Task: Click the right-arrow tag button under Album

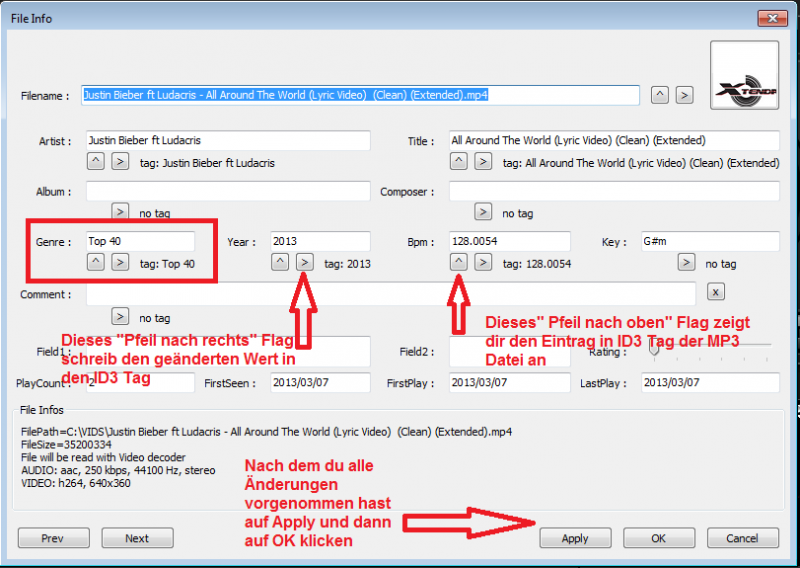Action: tap(120, 211)
